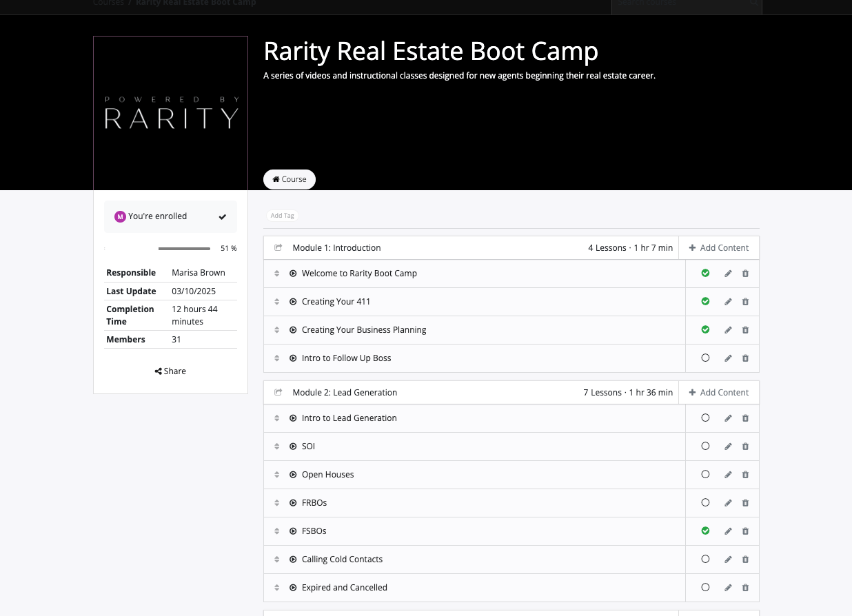Delete the Open Houses lesson via trash icon

(745, 475)
